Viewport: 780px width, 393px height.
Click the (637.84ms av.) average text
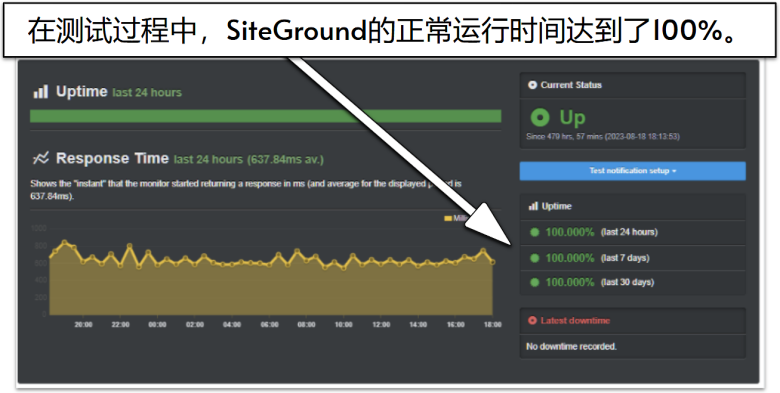(x=285, y=160)
